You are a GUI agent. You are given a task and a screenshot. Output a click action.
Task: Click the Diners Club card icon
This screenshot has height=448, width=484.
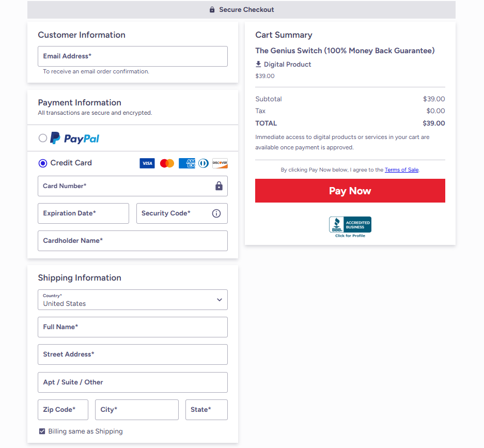(204, 163)
